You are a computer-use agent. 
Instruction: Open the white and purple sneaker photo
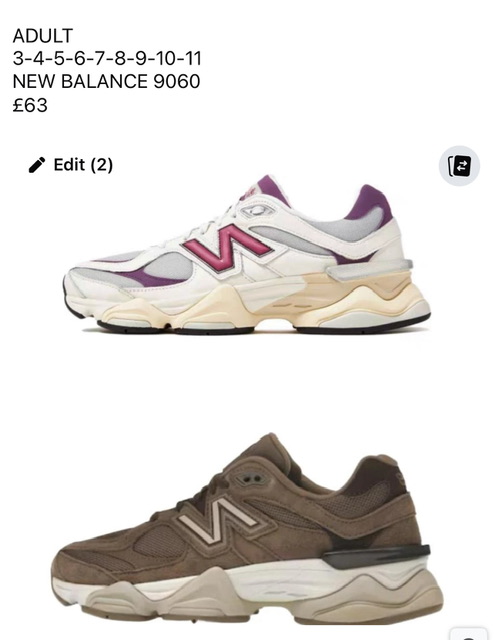tap(247, 255)
